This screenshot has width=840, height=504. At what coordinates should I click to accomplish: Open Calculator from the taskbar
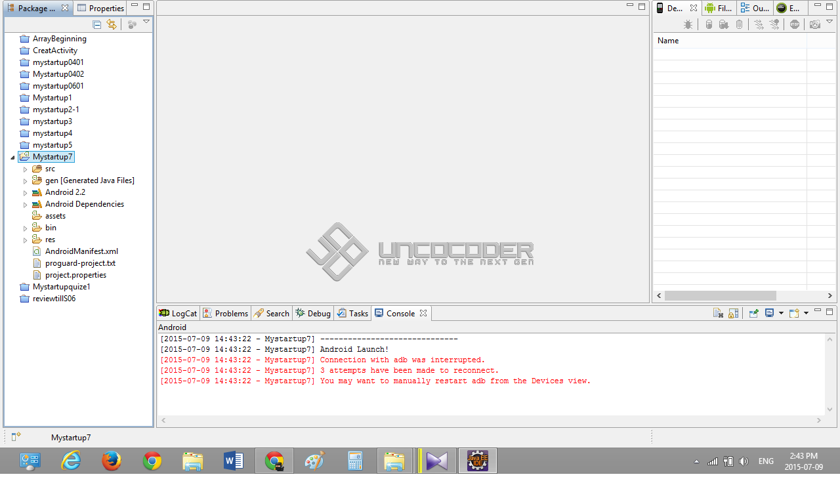point(356,461)
